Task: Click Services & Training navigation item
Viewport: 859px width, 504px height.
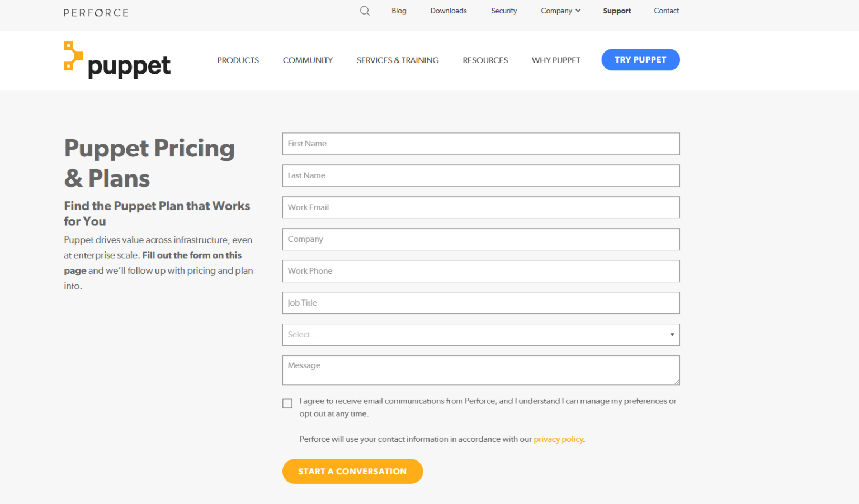Action: [x=397, y=60]
